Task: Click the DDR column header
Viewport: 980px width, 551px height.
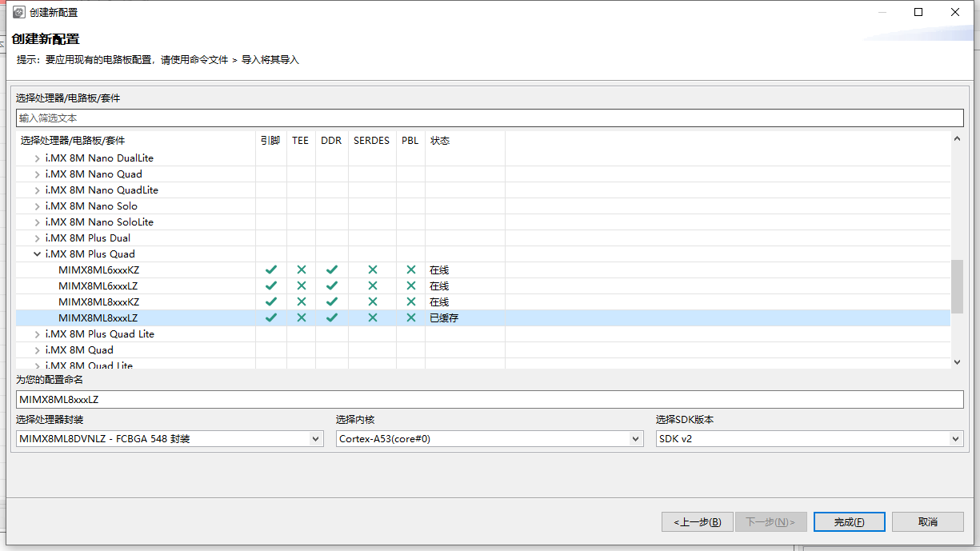Action: (x=331, y=141)
